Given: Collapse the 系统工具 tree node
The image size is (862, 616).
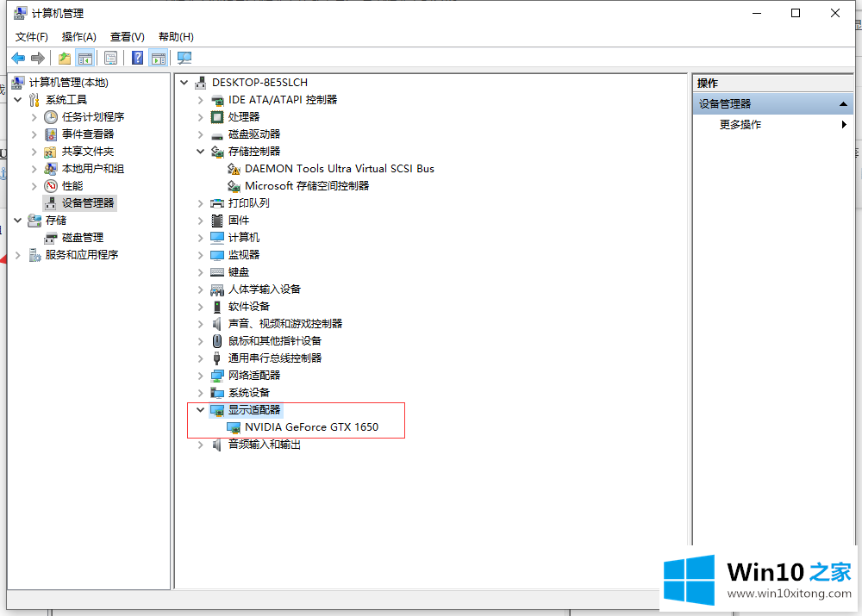Looking at the screenshot, I should 18,99.
